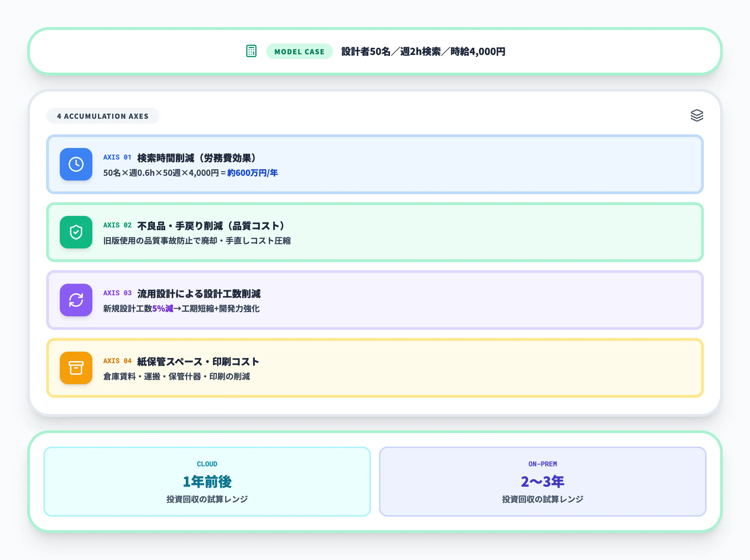Click the orange archive box icon
This screenshot has height=560, width=750.
pos(76,368)
